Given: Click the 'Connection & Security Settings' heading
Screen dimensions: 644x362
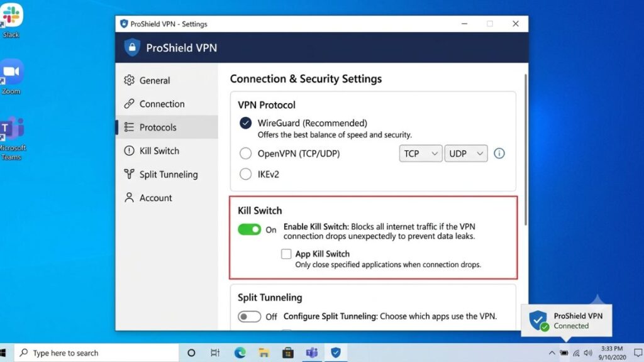Looking at the screenshot, I should [306, 79].
